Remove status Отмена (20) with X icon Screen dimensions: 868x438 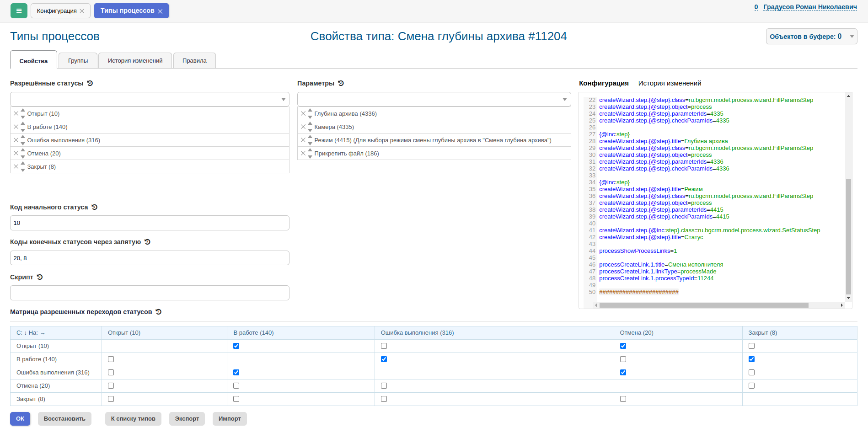pyautogui.click(x=16, y=153)
